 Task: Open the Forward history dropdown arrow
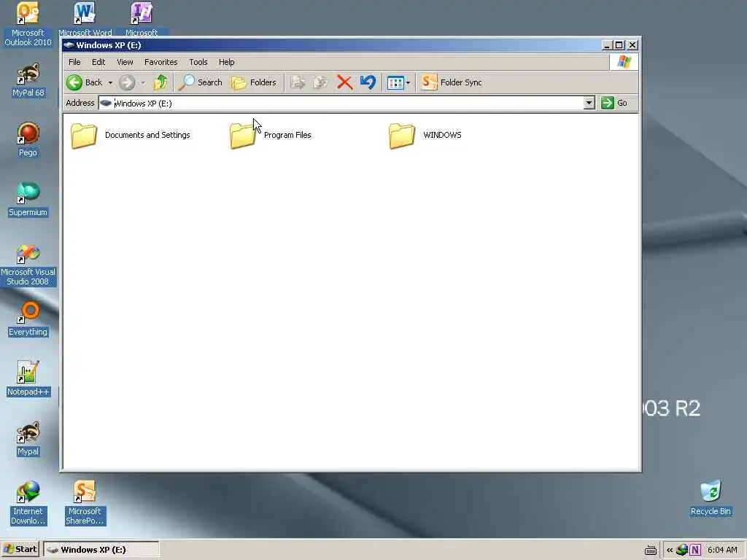click(143, 83)
